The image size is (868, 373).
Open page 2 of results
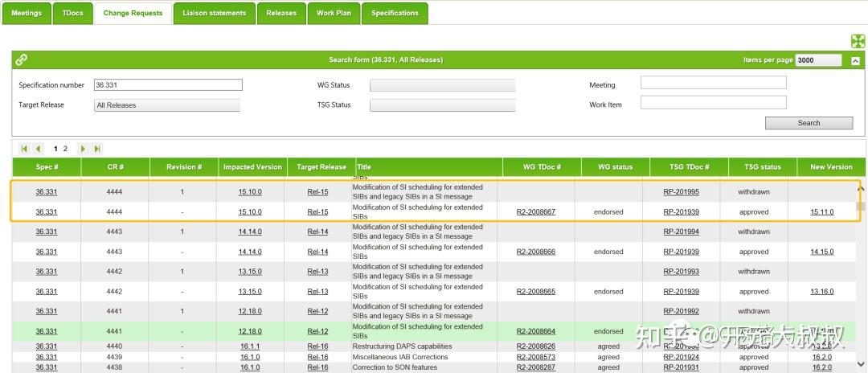pos(65,148)
